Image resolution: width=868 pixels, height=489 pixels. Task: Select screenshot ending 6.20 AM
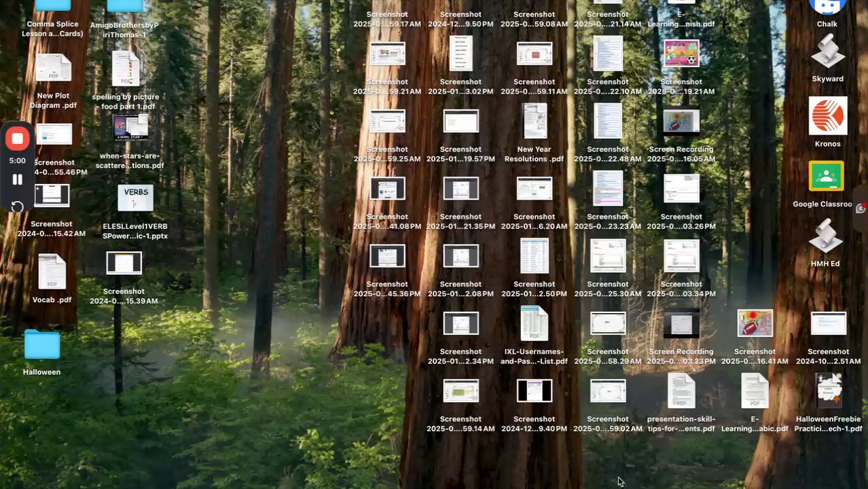tap(535, 188)
